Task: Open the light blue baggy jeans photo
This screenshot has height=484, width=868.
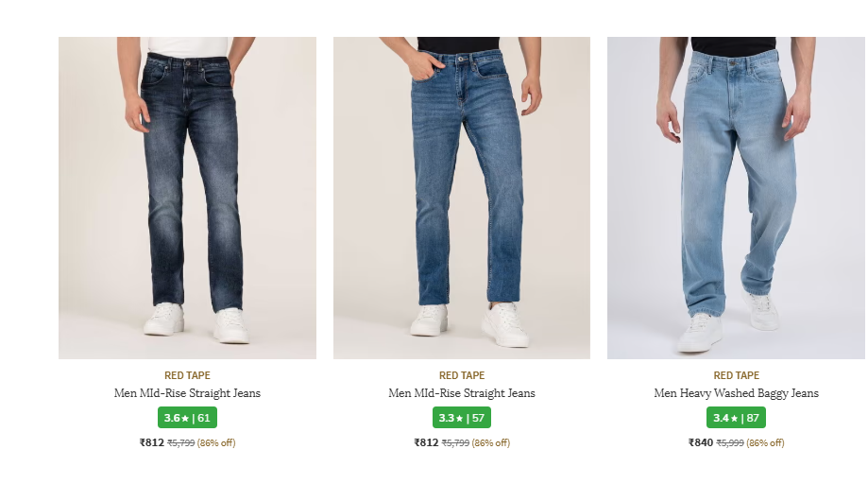Action: [735, 198]
